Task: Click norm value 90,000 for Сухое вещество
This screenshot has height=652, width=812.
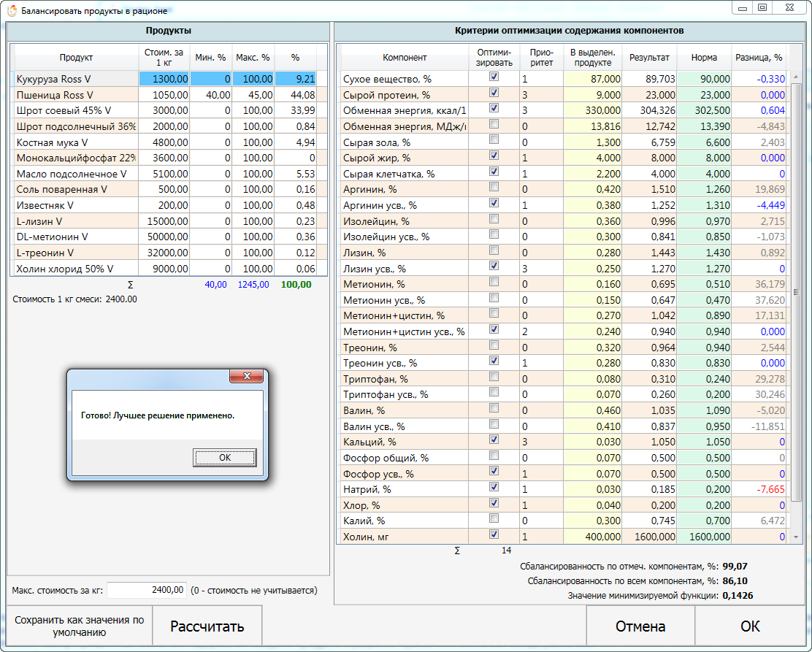Action: (x=704, y=79)
